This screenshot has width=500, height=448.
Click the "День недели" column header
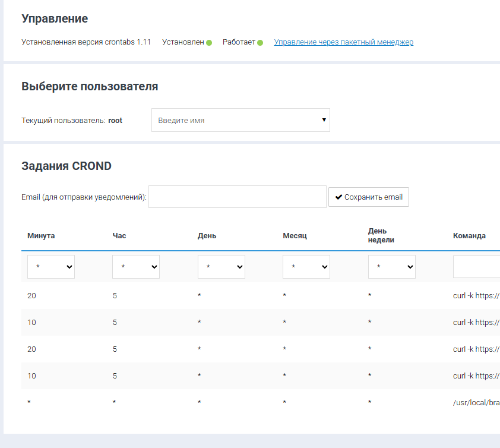pyautogui.click(x=381, y=235)
